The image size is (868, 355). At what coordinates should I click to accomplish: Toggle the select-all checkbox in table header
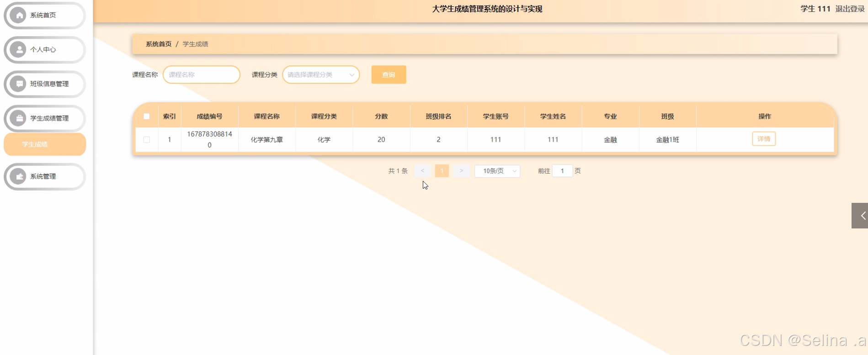[x=147, y=117]
